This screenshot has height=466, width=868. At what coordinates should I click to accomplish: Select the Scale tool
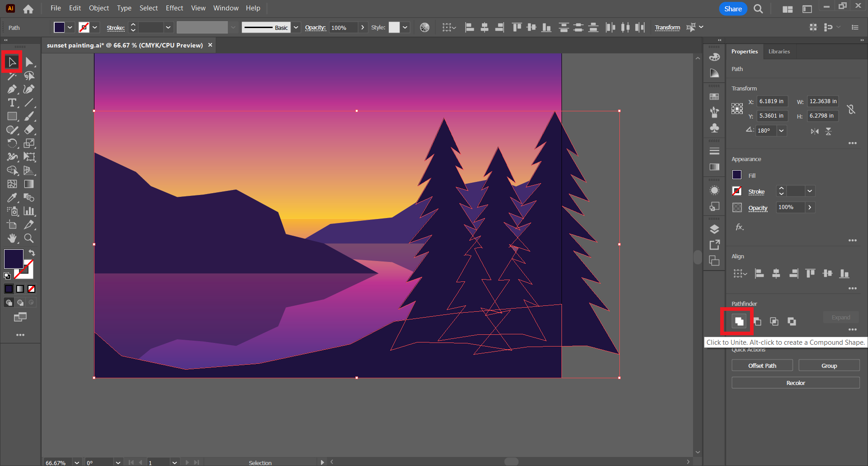[29, 144]
